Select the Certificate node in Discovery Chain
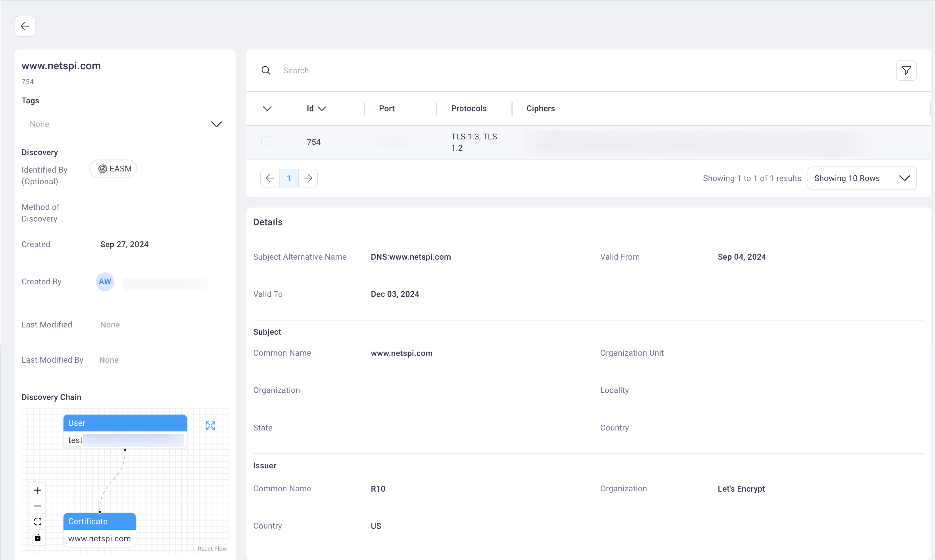935x560 pixels. point(100,530)
